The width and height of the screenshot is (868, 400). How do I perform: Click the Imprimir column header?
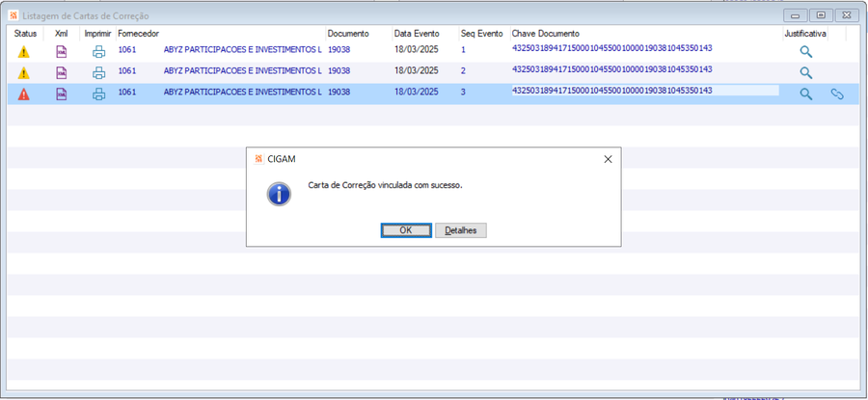(98, 34)
